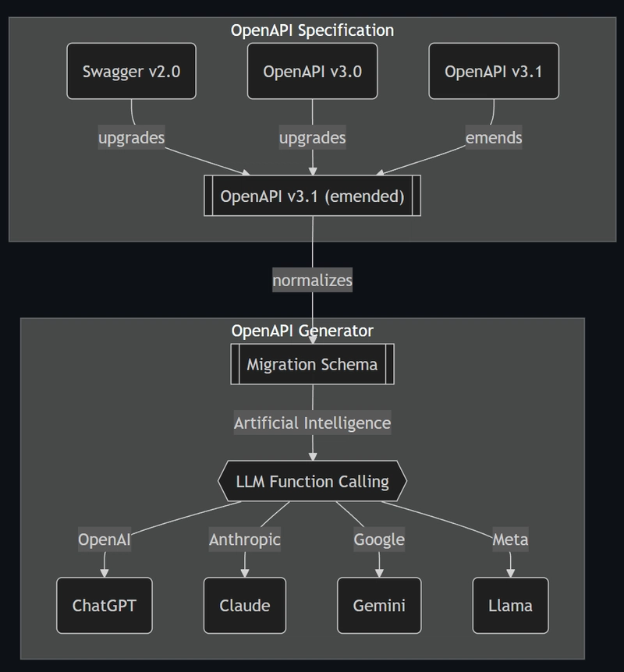Click the Google edge label
Viewport: 624px width, 672px height.
click(379, 539)
